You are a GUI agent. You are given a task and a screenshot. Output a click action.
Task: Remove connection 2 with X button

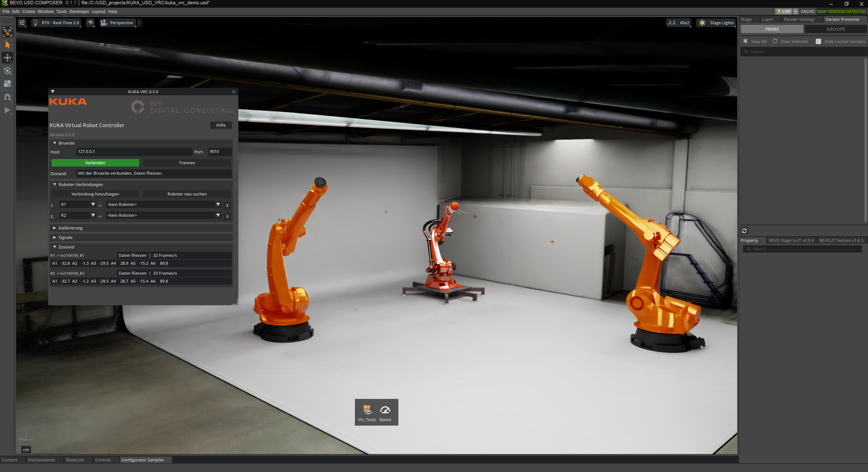(x=227, y=216)
